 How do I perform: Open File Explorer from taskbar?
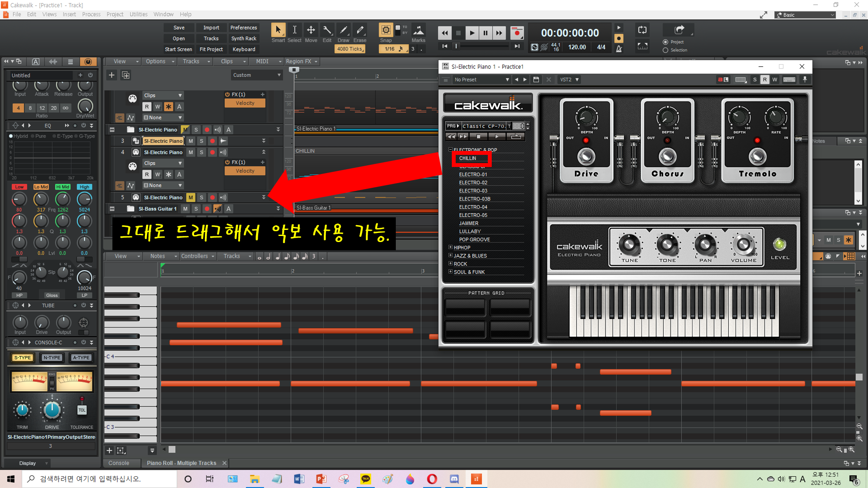[x=254, y=479]
